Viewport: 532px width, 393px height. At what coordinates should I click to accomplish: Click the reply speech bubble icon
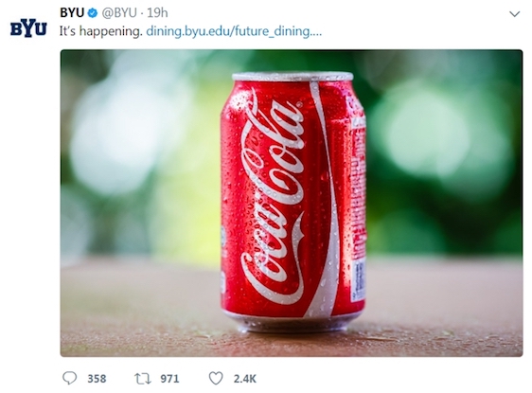tap(69, 378)
